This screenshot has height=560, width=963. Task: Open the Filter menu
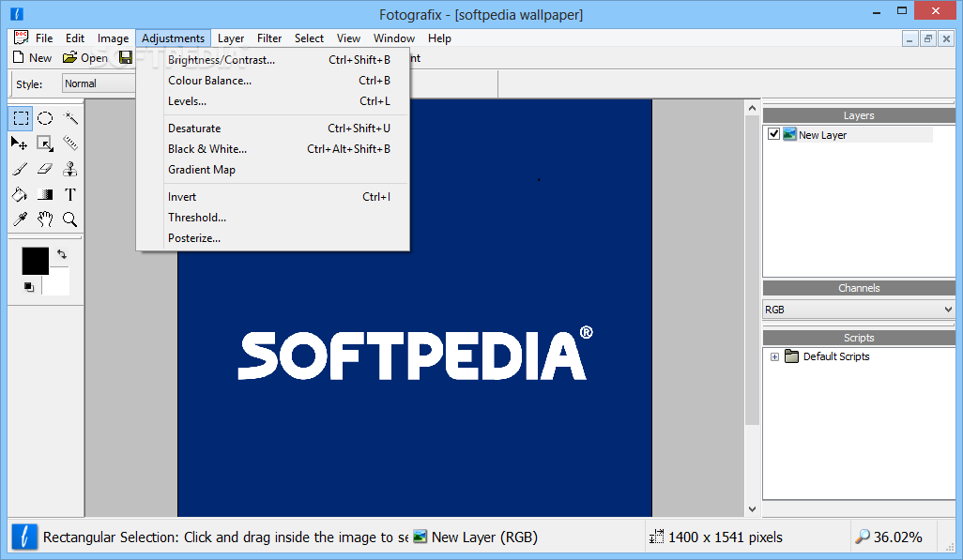click(x=269, y=38)
